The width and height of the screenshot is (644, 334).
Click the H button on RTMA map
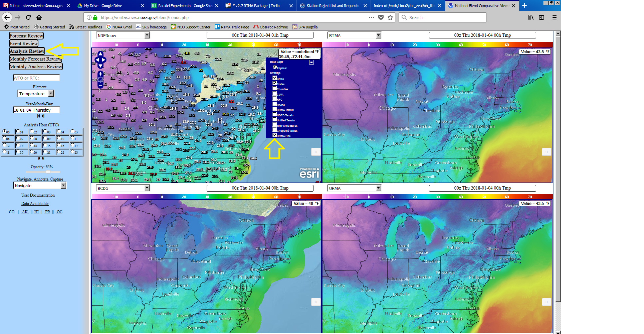tap(547, 152)
